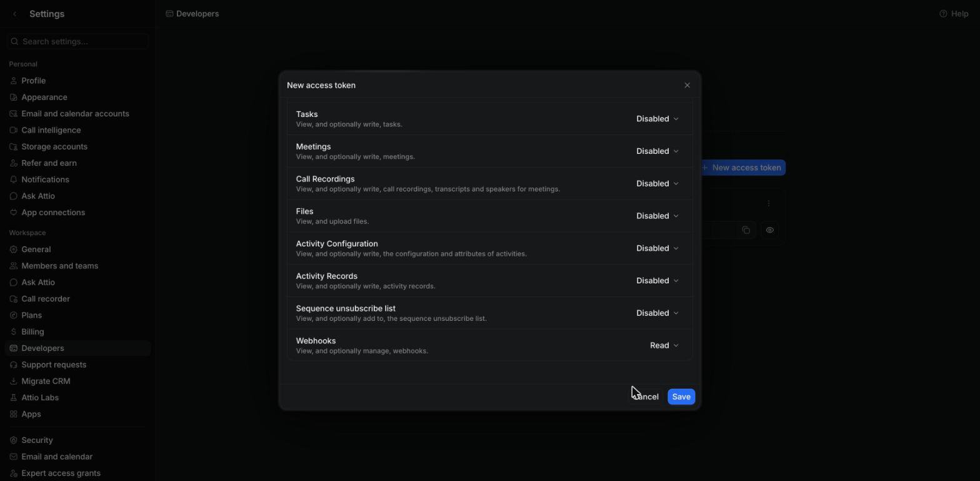Change Sequence unsubscribe list permission

coord(657,313)
